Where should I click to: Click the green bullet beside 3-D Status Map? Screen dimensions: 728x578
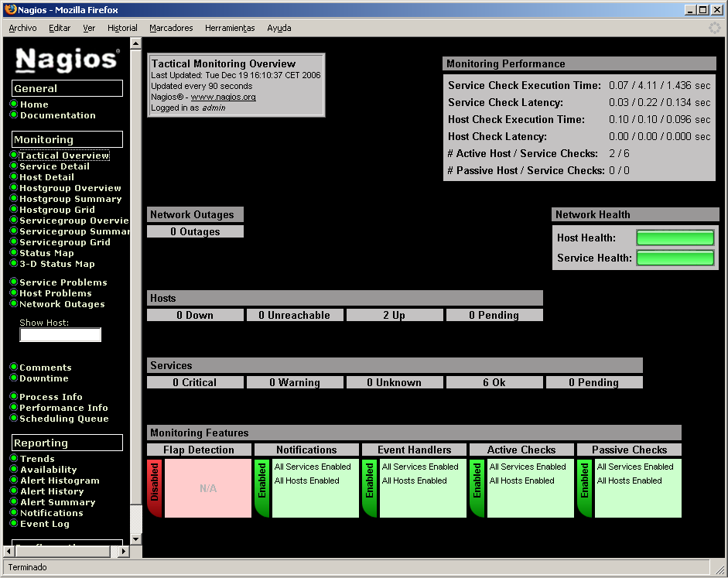coord(14,263)
